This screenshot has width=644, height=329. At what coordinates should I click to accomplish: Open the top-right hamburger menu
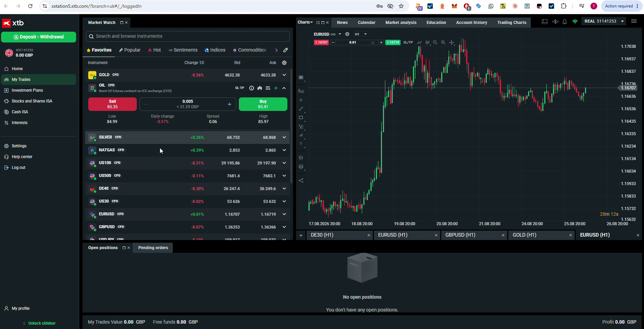tap(634, 21)
